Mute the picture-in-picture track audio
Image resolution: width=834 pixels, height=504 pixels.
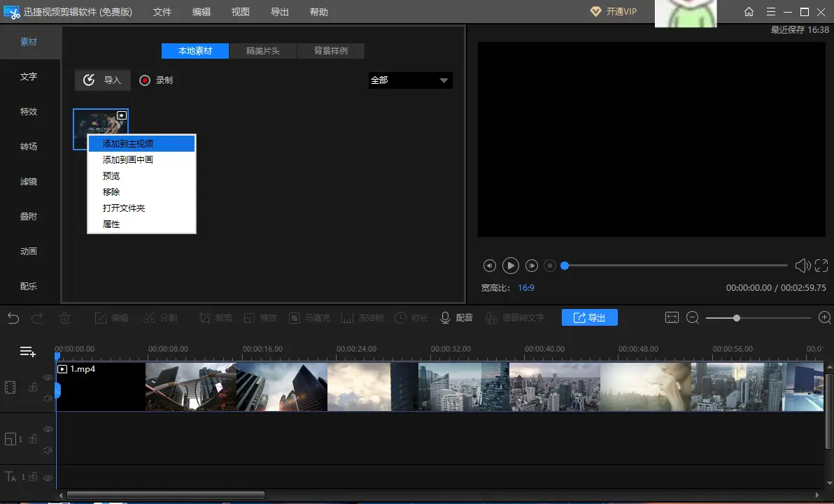point(48,450)
